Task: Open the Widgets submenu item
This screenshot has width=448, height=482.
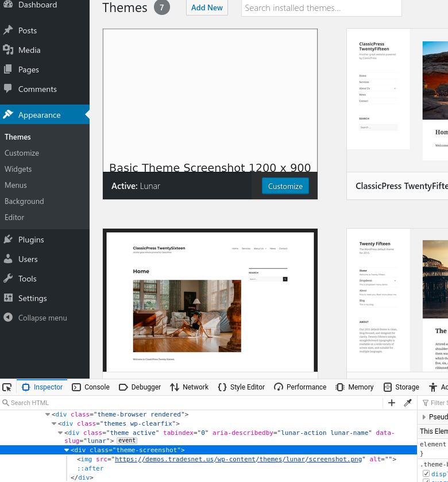Action: (x=18, y=169)
